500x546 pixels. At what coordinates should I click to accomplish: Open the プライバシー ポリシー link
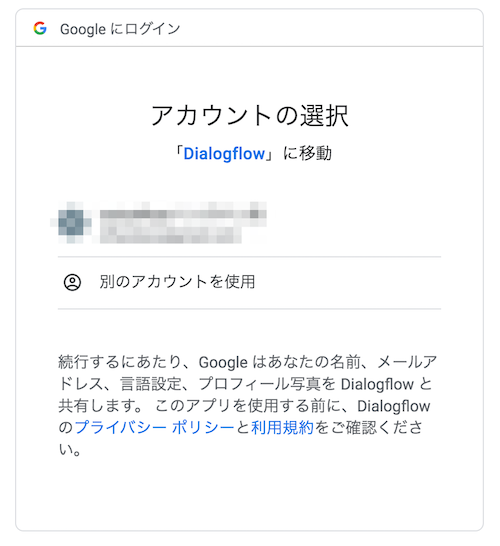click(x=154, y=427)
